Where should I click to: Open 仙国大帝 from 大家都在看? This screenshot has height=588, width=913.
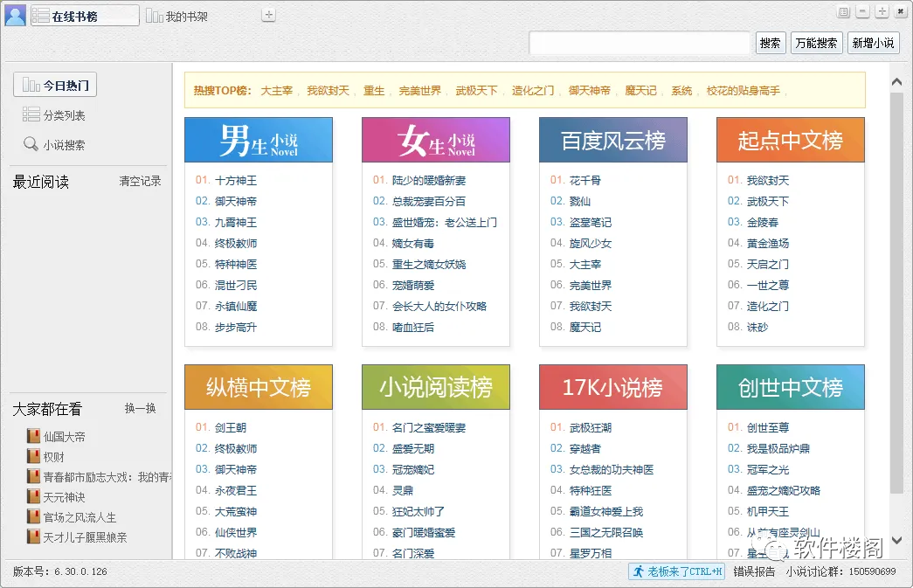point(64,437)
